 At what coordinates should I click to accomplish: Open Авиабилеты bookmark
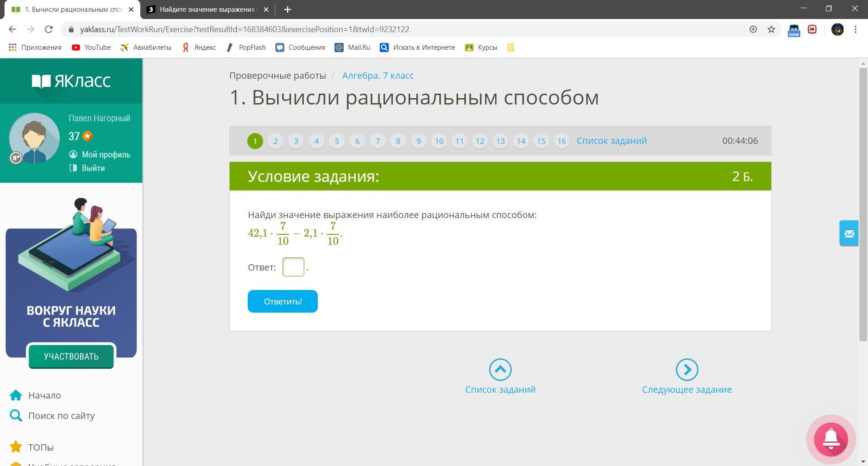(146, 48)
